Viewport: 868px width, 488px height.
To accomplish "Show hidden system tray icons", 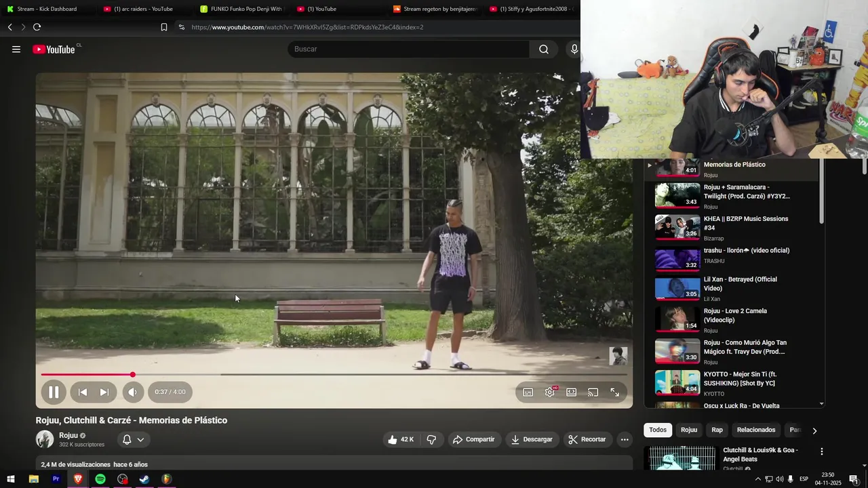I will click(757, 479).
